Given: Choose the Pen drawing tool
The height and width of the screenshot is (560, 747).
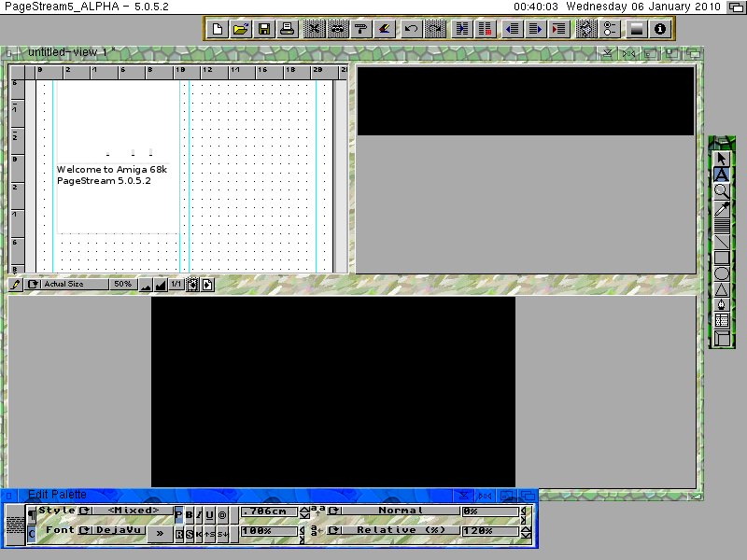Looking at the screenshot, I should (721, 305).
